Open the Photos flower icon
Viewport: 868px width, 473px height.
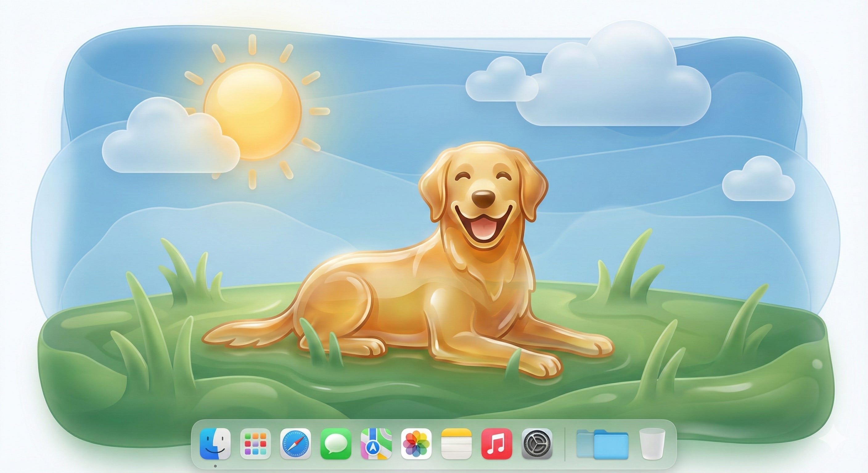tap(416, 444)
